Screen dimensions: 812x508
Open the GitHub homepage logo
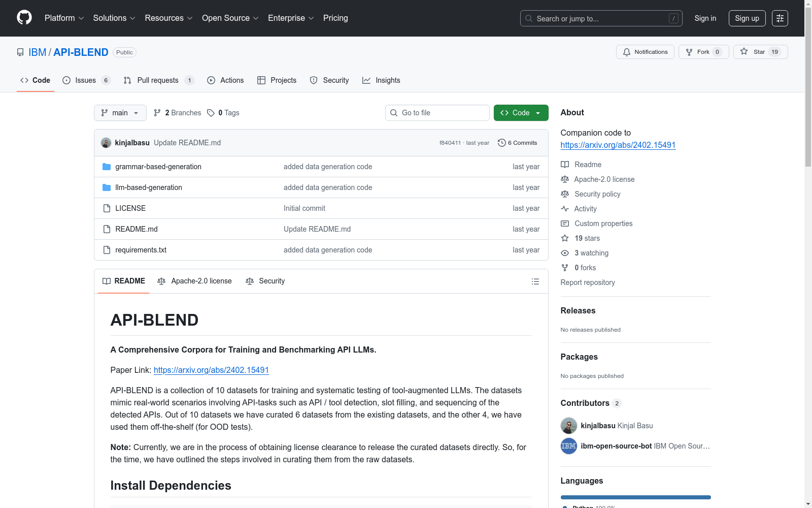[24, 18]
